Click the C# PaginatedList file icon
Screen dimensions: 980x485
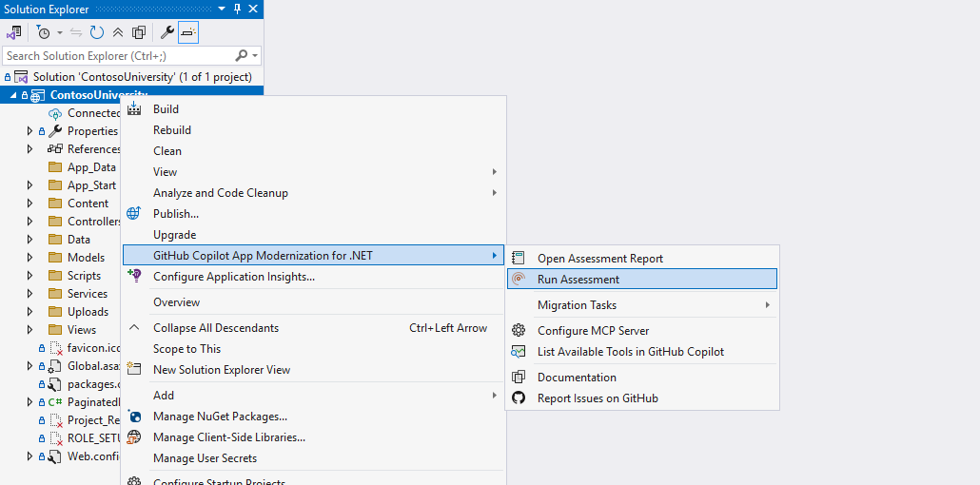[55, 402]
